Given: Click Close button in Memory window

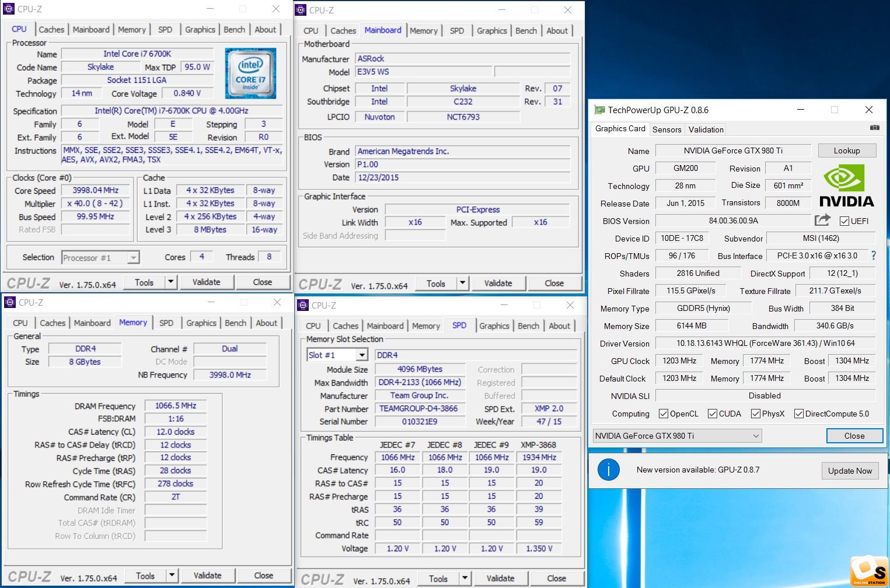Looking at the screenshot, I should [x=264, y=575].
